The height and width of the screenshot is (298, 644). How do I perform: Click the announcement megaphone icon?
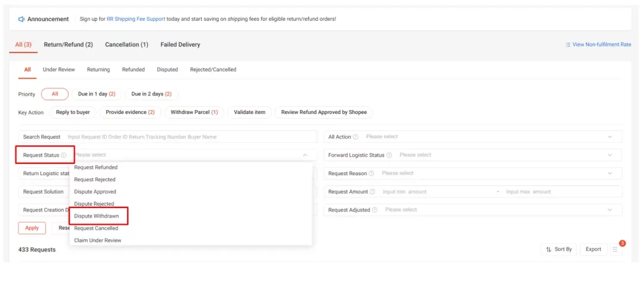(21, 19)
